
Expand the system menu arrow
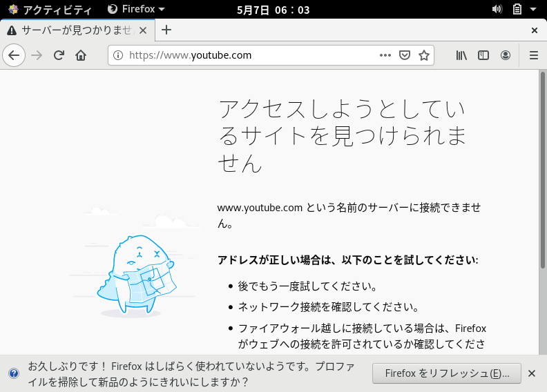pos(533,10)
